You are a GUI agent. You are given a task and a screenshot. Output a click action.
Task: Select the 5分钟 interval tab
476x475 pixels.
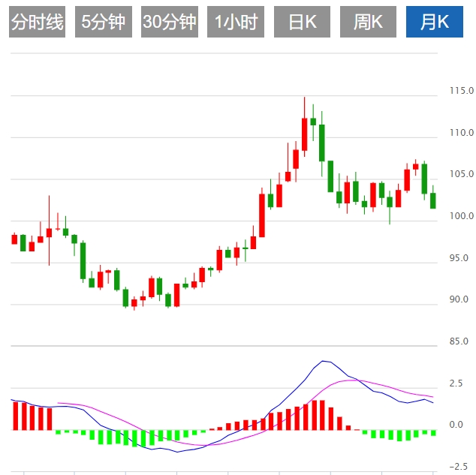[104, 22]
